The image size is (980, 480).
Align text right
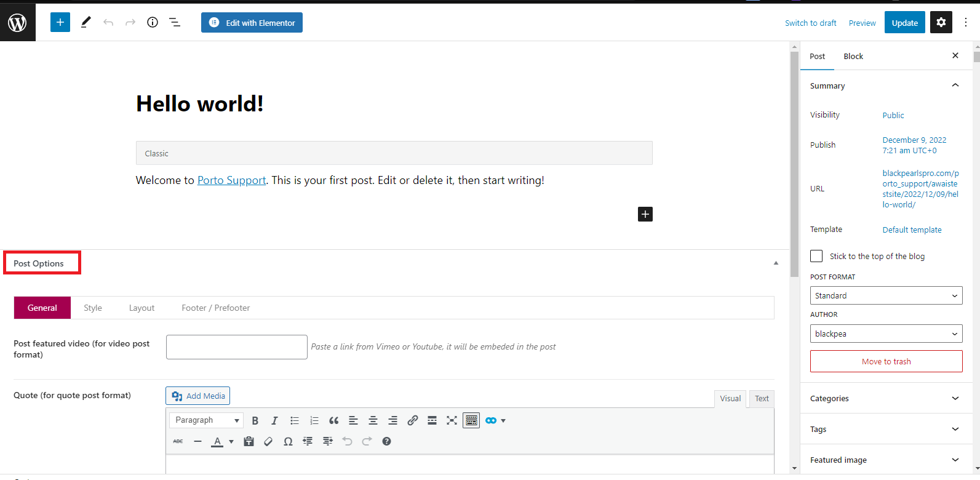click(392, 420)
